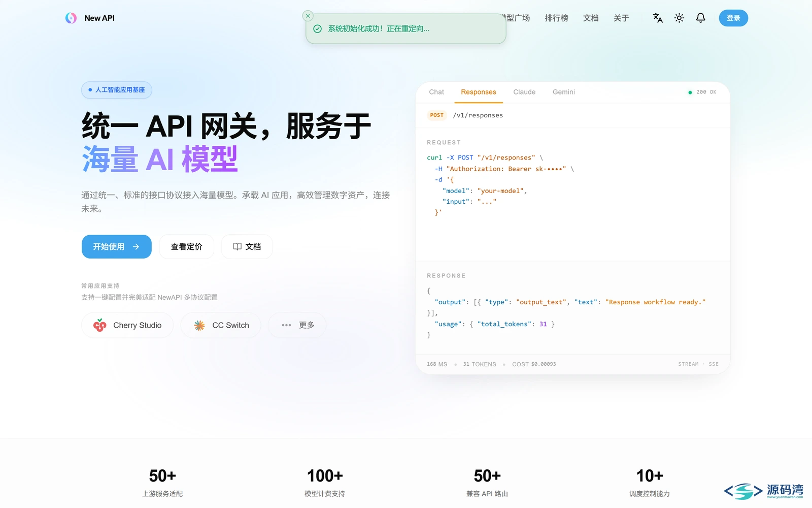The height and width of the screenshot is (508, 812).
Task: Toggle the light/dark theme sun icon
Action: pyautogui.click(x=679, y=18)
